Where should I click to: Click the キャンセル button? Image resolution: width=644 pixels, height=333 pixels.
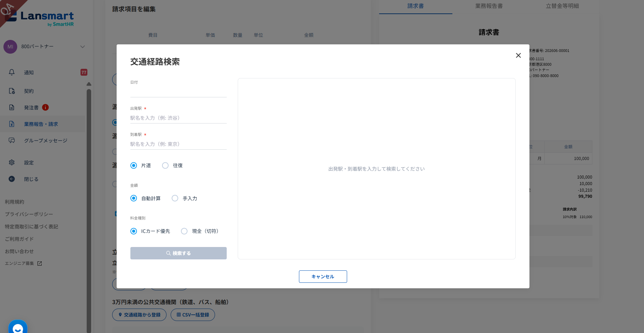pos(323,277)
